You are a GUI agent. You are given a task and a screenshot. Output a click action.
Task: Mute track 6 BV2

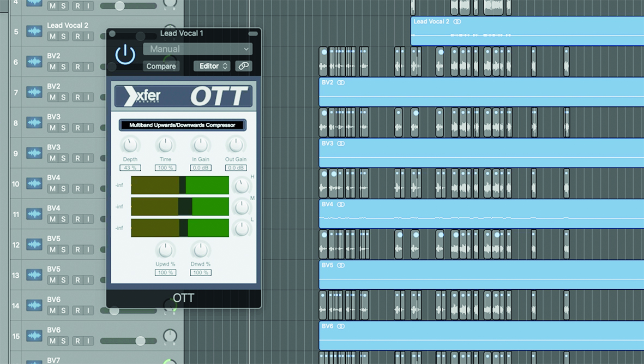pos(52,67)
